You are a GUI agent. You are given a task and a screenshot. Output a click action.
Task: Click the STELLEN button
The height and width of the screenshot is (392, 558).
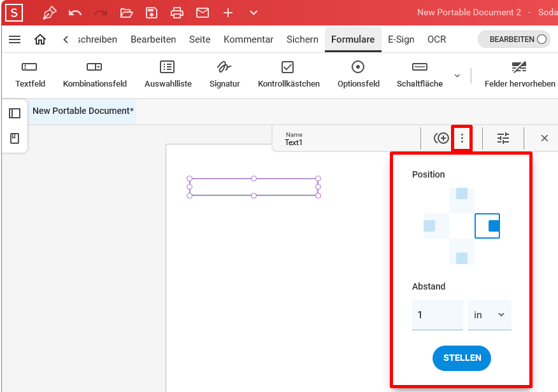click(462, 358)
